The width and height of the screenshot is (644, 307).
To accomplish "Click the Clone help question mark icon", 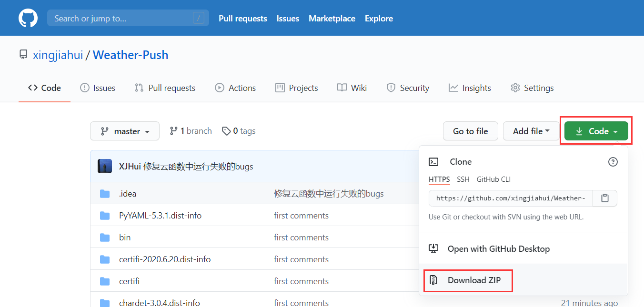I will [x=613, y=162].
